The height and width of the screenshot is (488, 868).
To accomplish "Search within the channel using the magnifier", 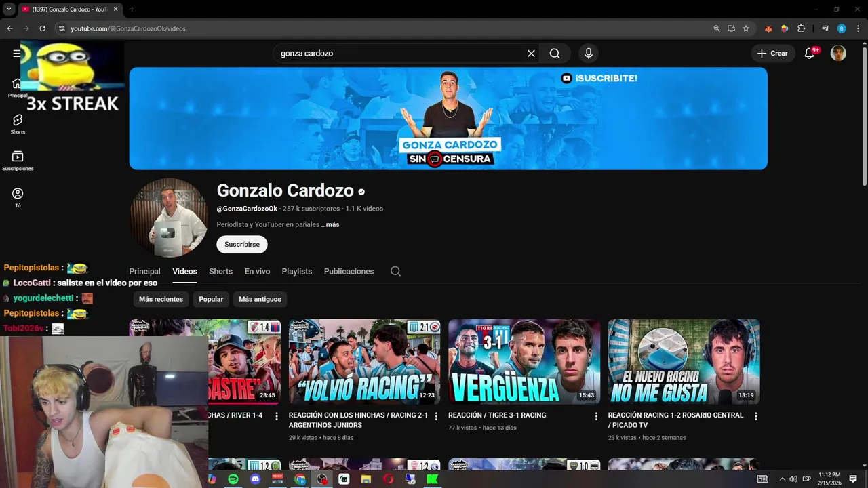I will pos(395,271).
